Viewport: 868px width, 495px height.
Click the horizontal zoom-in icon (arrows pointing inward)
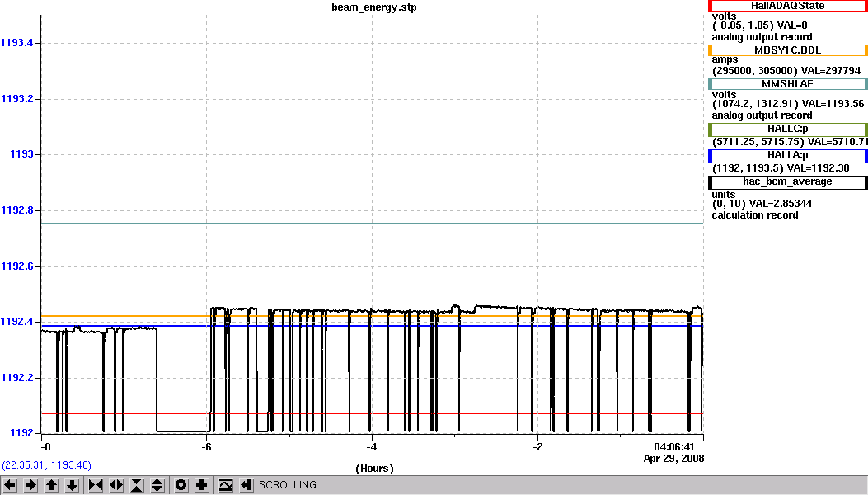96,485
